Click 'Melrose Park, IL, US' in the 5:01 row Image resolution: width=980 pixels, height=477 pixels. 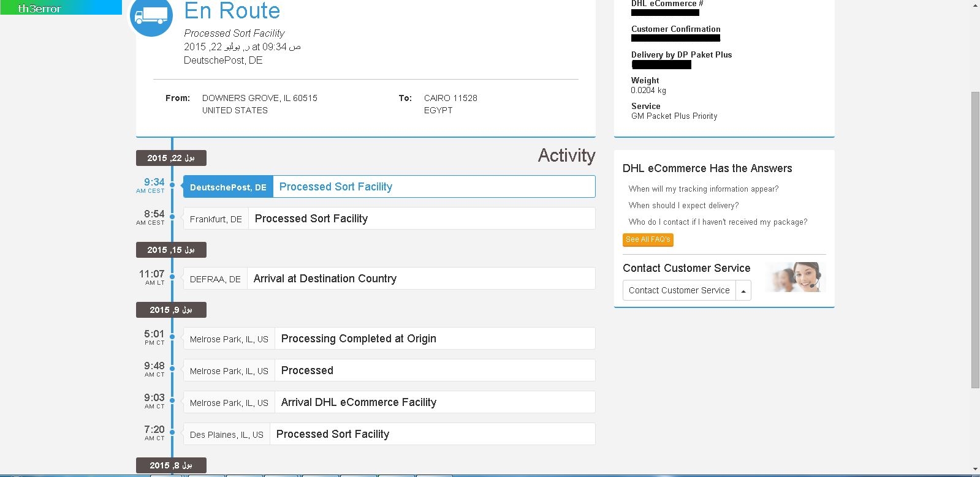229,339
